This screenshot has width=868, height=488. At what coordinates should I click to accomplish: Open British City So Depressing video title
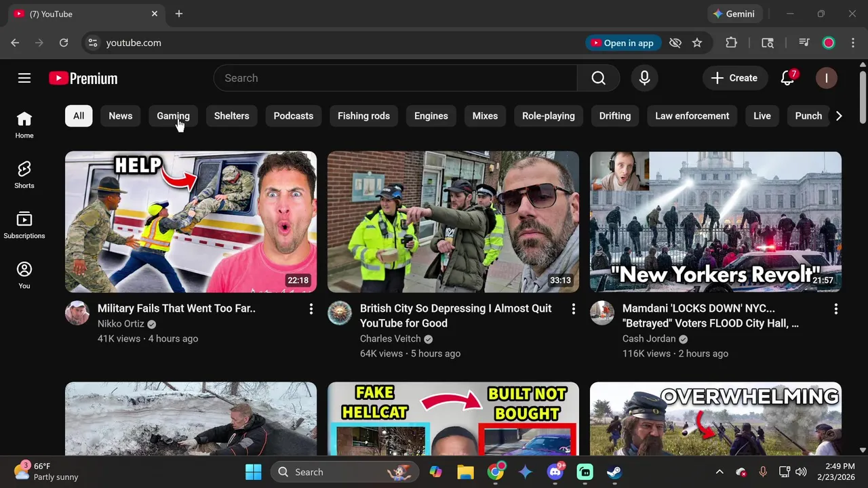(456, 316)
